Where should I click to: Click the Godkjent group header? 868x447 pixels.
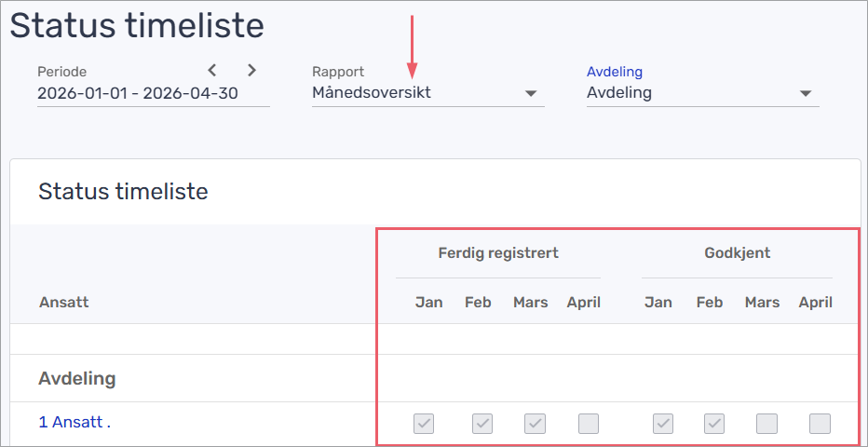(x=736, y=252)
